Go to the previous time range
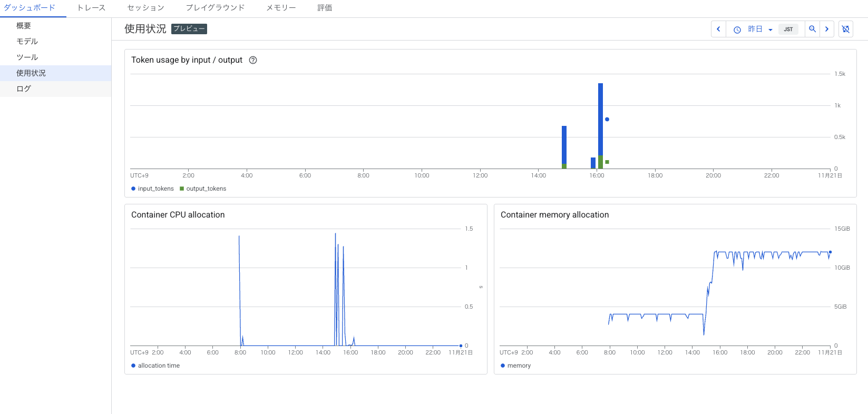 click(x=718, y=29)
